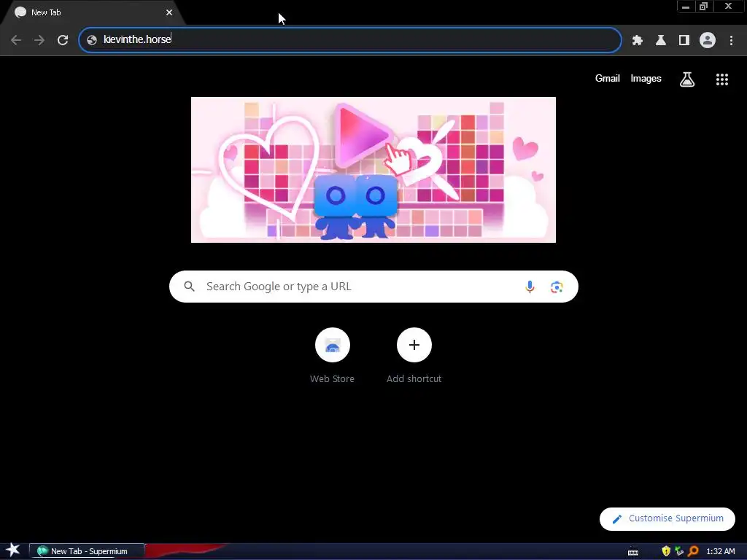The image size is (747, 560).
Task: Restore down the browser window
Action: point(704,7)
